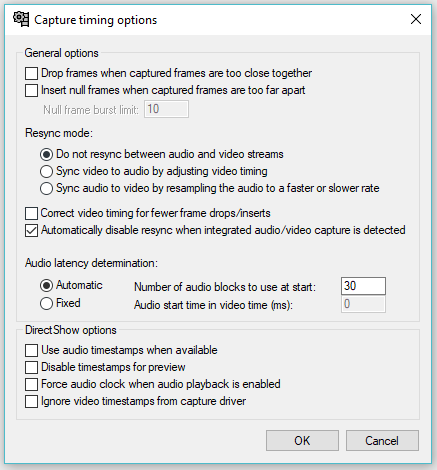
Task: Dismiss the dialog with Cancel
Action: pyautogui.click(x=382, y=441)
